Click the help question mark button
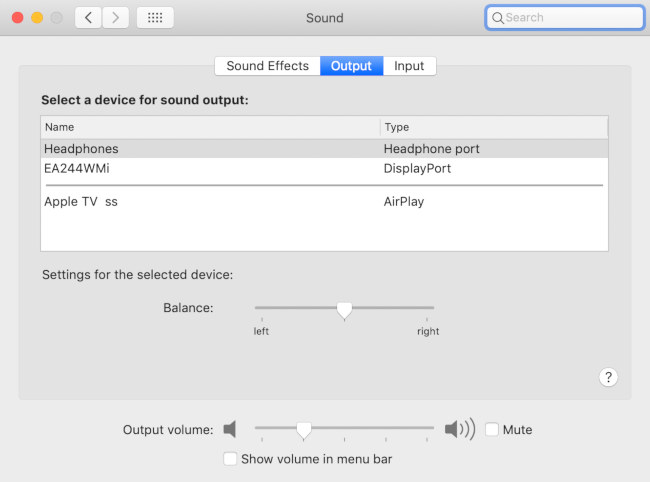This screenshot has height=482, width=650. pyautogui.click(x=608, y=377)
